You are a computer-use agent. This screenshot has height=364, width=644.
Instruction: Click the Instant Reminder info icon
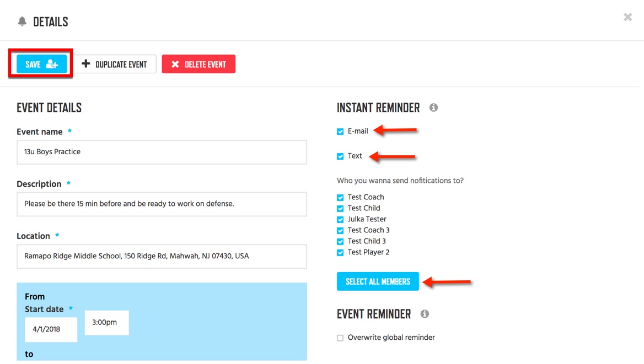(x=433, y=107)
